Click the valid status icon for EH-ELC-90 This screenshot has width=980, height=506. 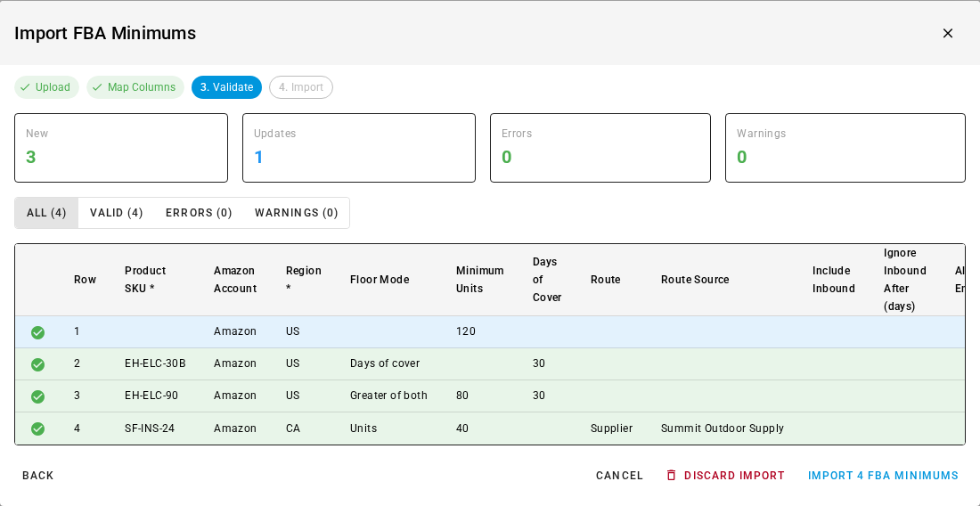pyautogui.click(x=37, y=396)
